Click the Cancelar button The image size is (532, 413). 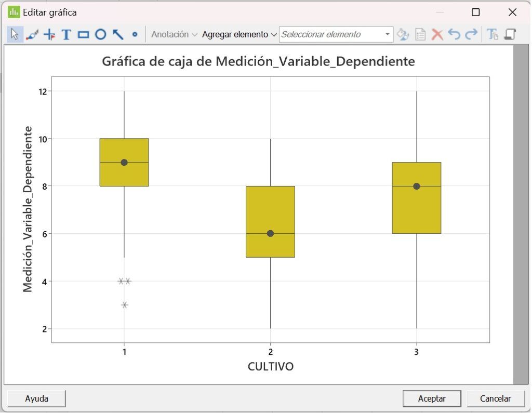tap(496, 398)
